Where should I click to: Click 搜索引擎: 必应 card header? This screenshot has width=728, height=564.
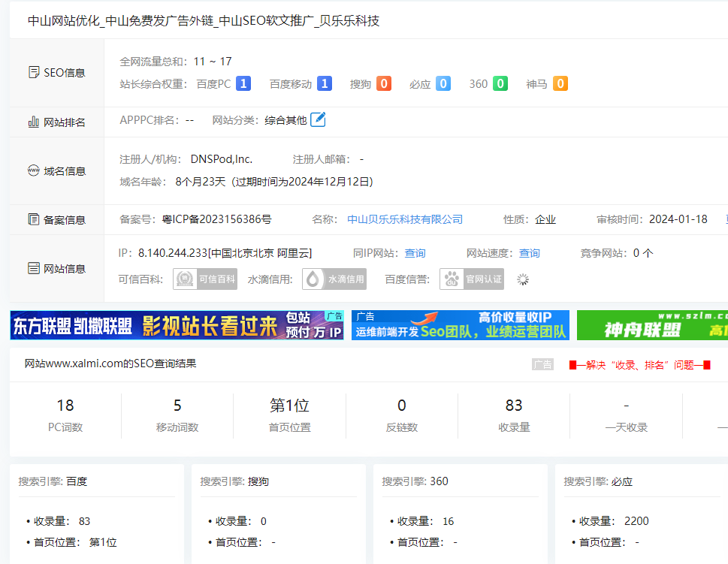[x=598, y=481]
